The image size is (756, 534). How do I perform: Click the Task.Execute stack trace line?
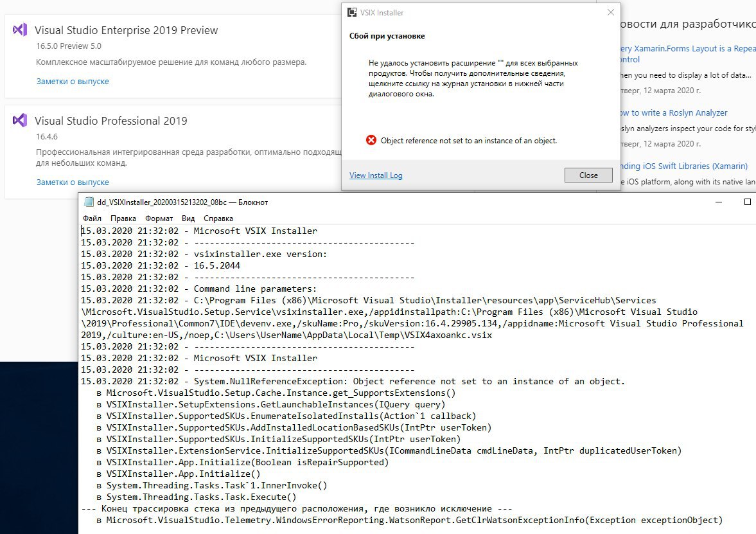click(197, 497)
